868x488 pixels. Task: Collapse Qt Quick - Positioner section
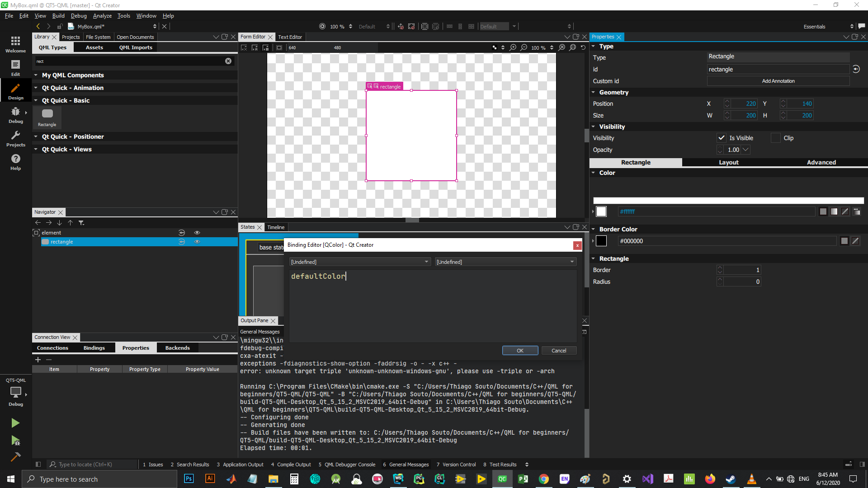pyautogui.click(x=36, y=136)
